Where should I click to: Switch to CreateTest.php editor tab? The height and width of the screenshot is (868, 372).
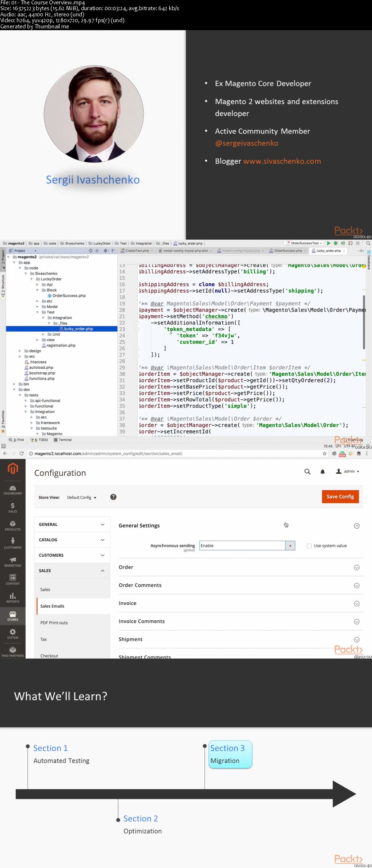pyautogui.click(x=137, y=251)
